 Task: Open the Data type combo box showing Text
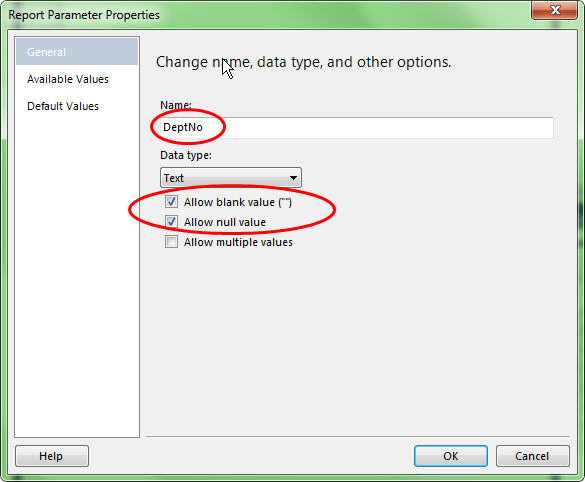tap(231, 178)
